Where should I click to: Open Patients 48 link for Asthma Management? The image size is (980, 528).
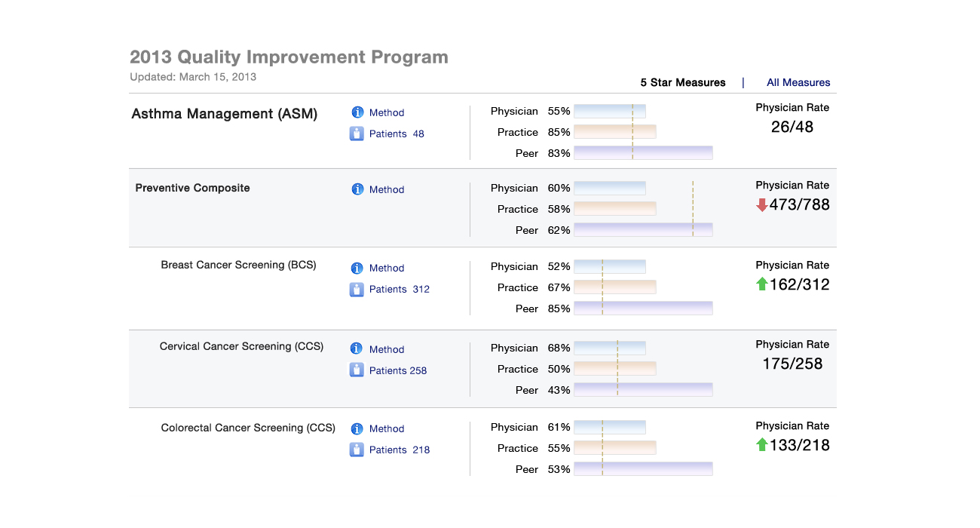click(397, 134)
